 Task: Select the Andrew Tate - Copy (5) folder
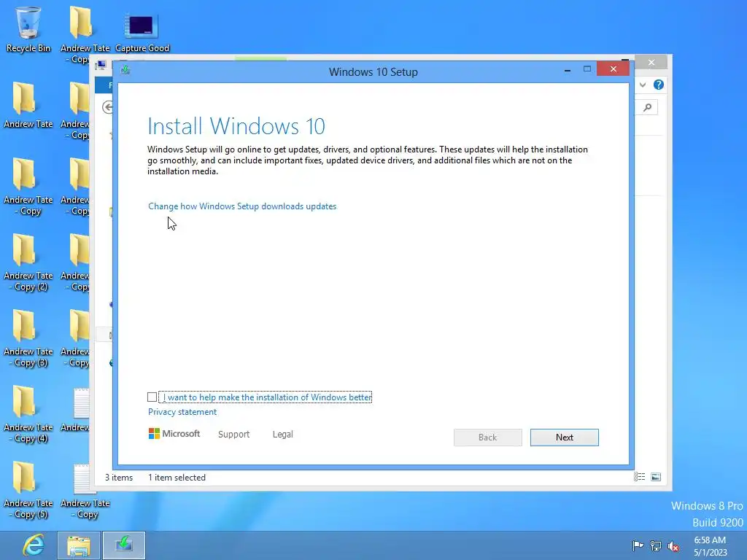pos(28,489)
